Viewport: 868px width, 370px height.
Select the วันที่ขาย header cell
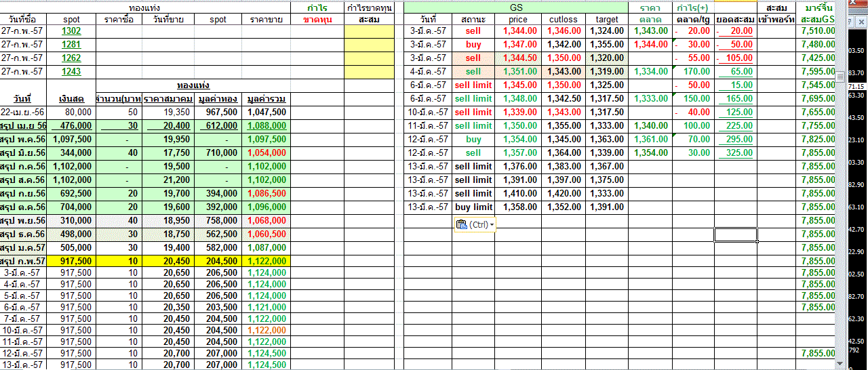pos(167,20)
